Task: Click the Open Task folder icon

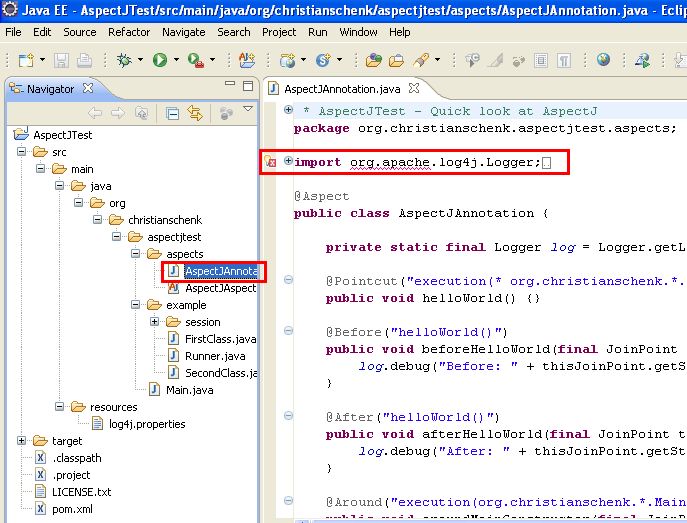Action: (396, 60)
